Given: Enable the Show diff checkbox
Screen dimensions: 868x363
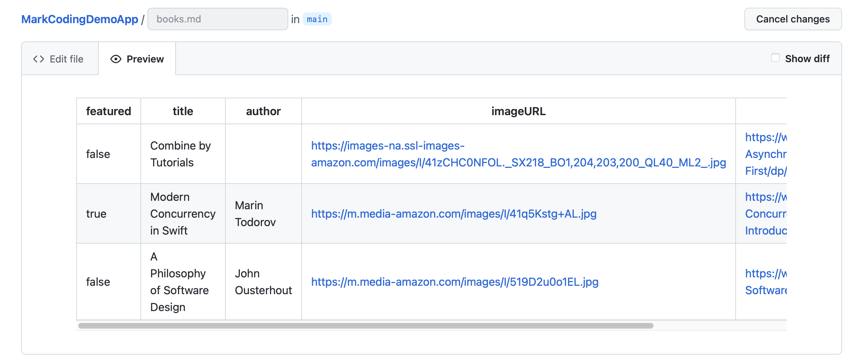Looking at the screenshot, I should (775, 58).
